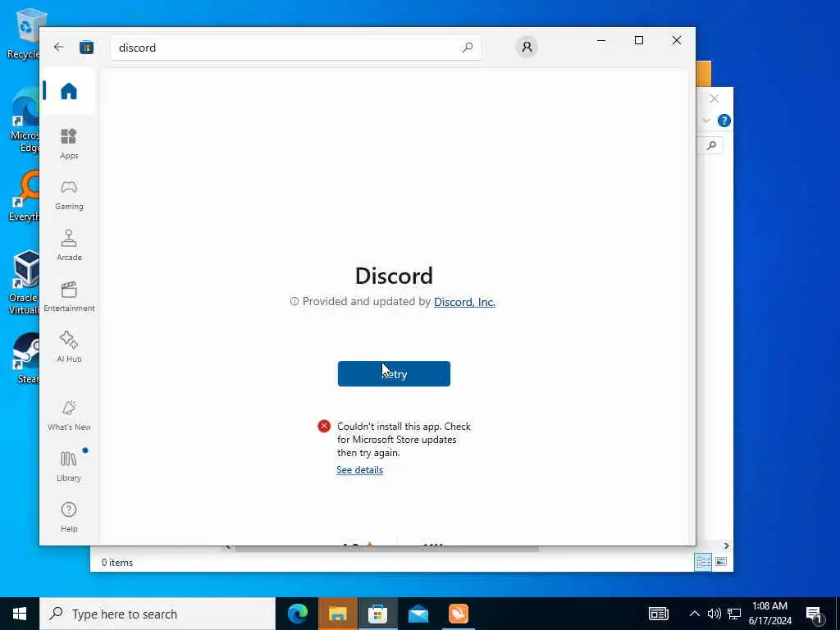Switch File Explorer to large icons view
The width and height of the screenshot is (840, 630).
pyautogui.click(x=721, y=562)
